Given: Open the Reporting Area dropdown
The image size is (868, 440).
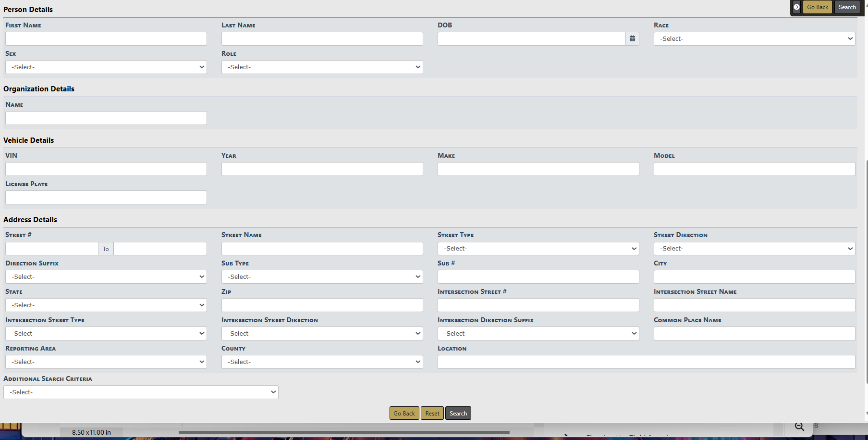Looking at the screenshot, I should tap(106, 362).
